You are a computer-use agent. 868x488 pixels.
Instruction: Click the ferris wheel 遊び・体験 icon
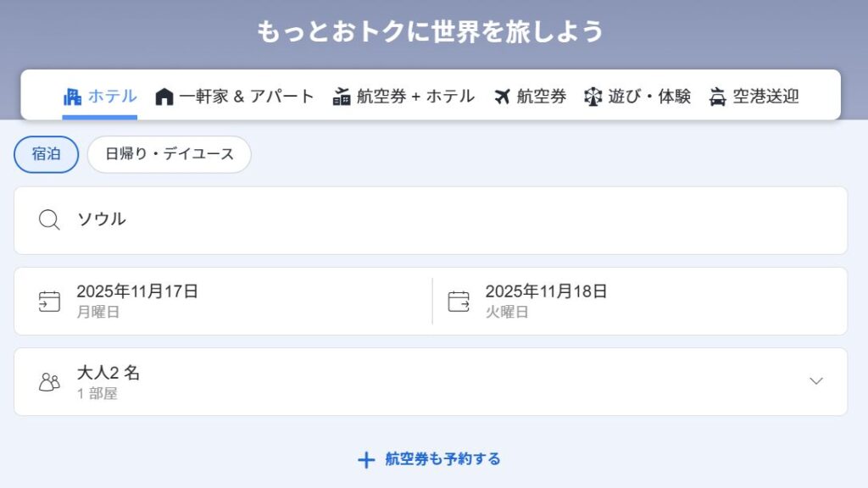(x=593, y=97)
